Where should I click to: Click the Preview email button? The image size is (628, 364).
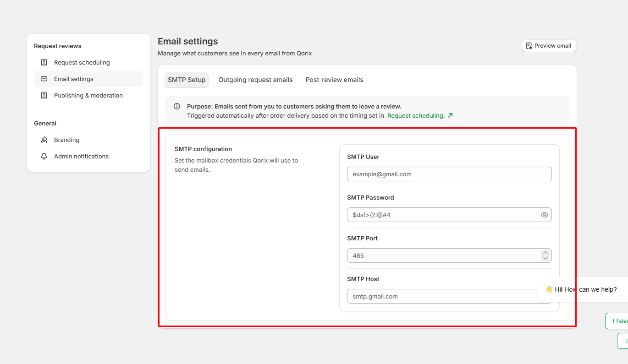[x=549, y=46]
